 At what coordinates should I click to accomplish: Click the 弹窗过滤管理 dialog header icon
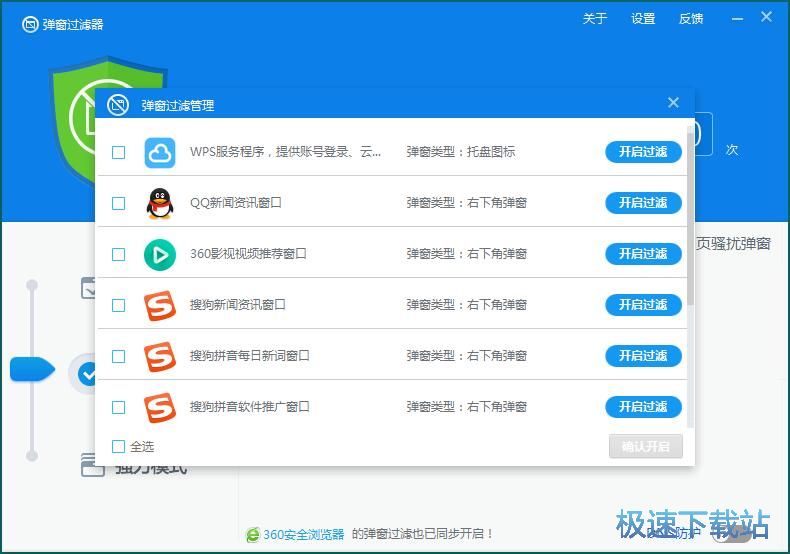tap(118, 105)
